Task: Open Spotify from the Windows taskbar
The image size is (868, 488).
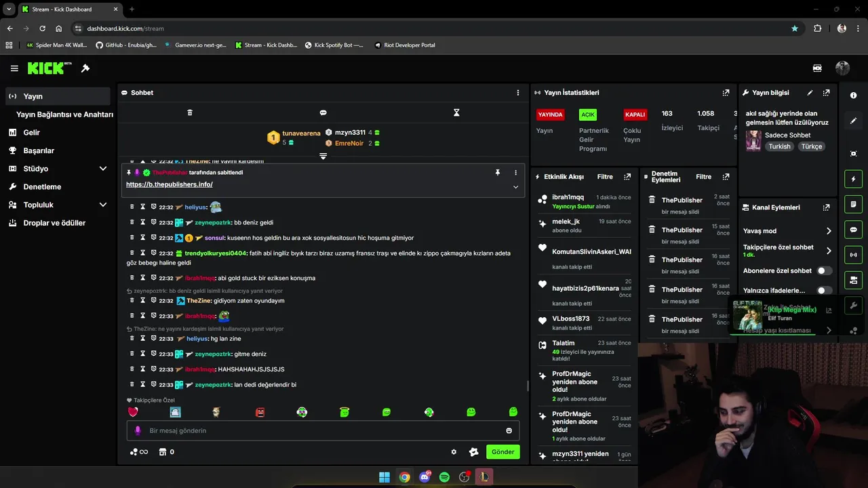Action: 444,477
